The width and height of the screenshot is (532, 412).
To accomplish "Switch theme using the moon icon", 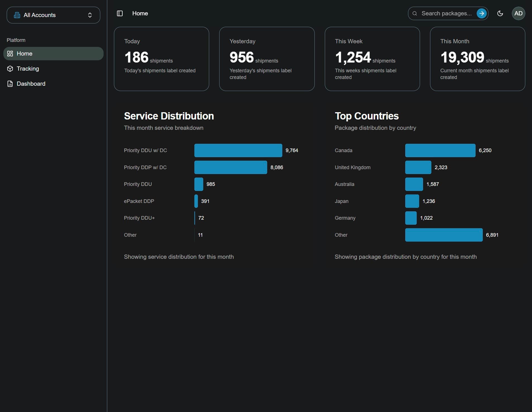I will (500, 13).
